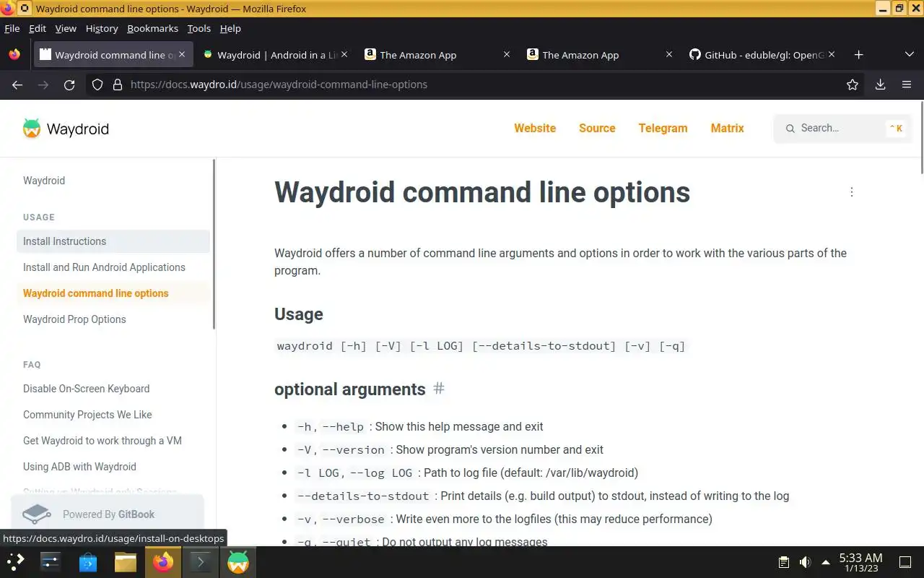Reload the current page

click(69, 85)
